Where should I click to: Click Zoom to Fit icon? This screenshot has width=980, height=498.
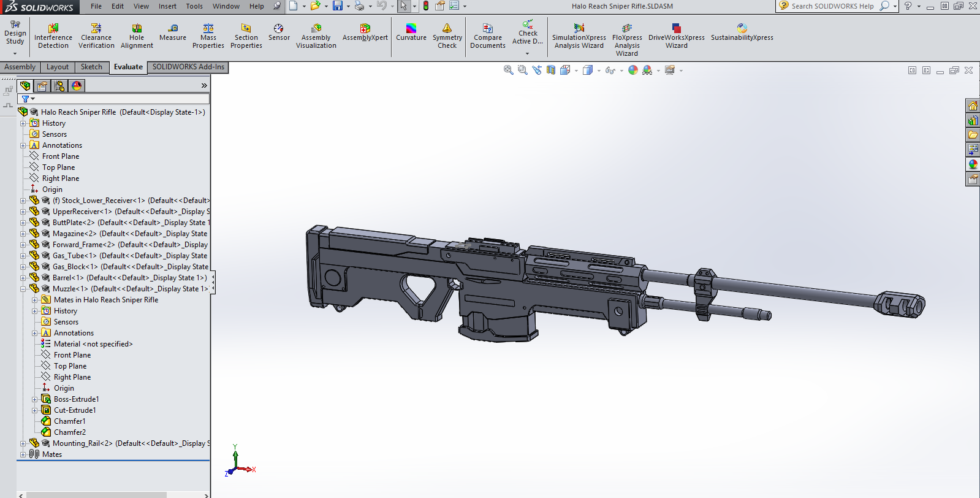(509, 70)
